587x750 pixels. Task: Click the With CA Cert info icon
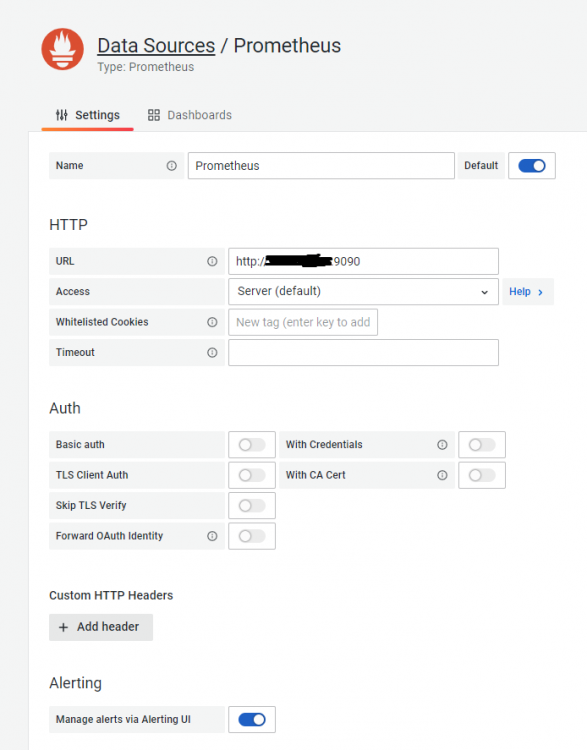click(x=442, y=475)
